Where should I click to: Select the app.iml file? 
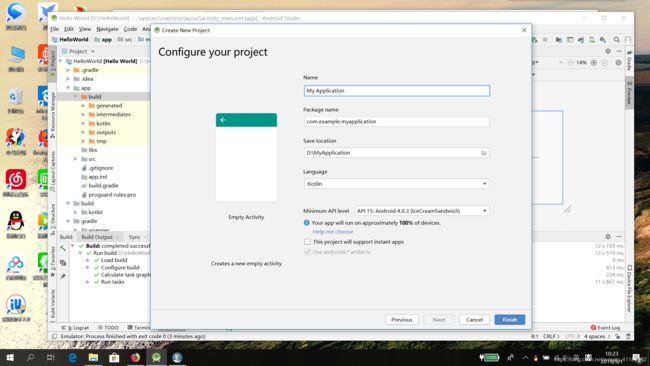94,177
